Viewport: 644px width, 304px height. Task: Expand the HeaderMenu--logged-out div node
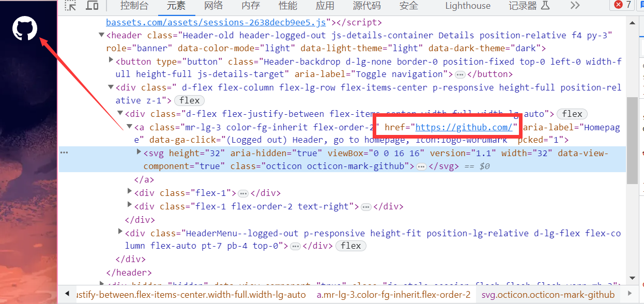(x=120, y=232)
